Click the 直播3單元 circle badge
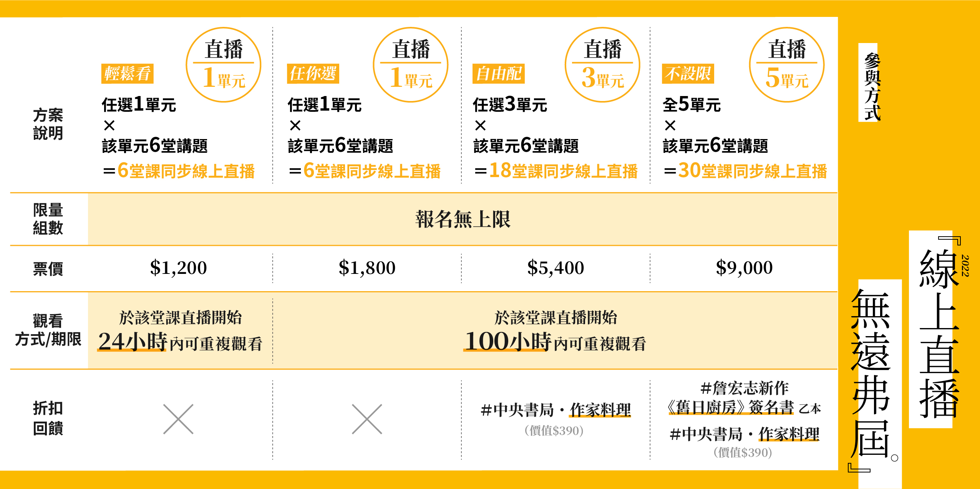The height and width of the screenshot is (489, 980). (602, 65)
